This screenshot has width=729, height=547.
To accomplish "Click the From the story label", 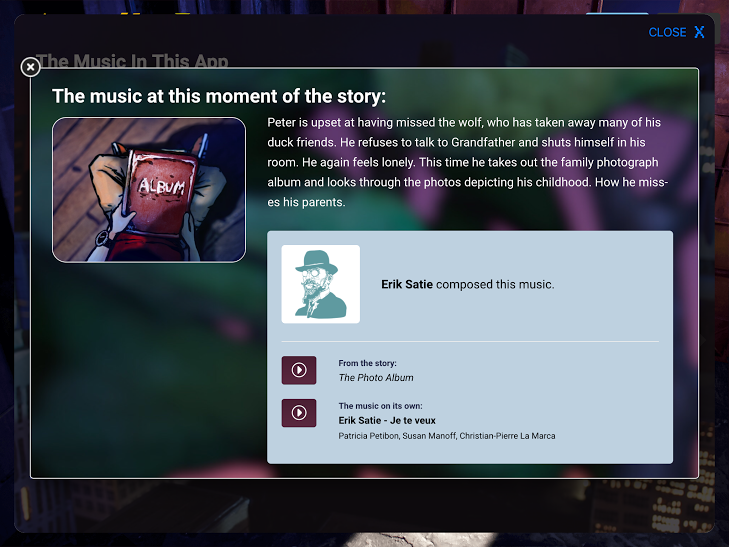I will pos(367,363).
